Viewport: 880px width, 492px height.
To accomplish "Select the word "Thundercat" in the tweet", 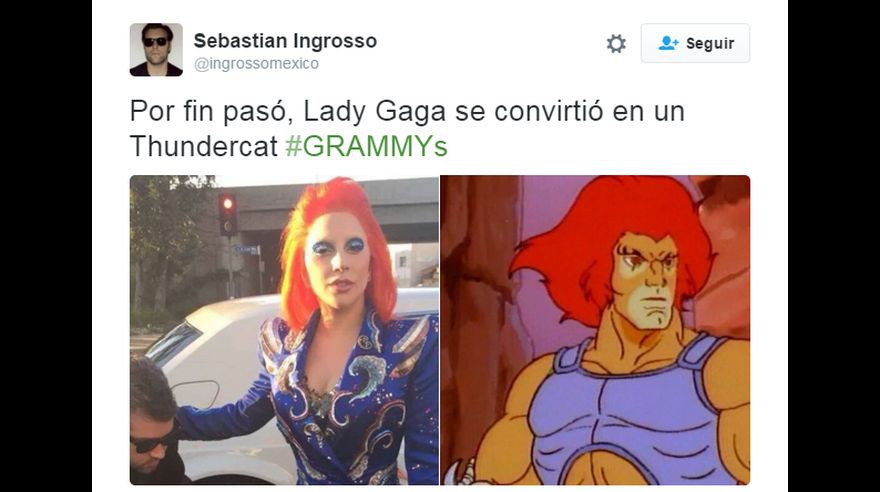I will click(204, 146).
